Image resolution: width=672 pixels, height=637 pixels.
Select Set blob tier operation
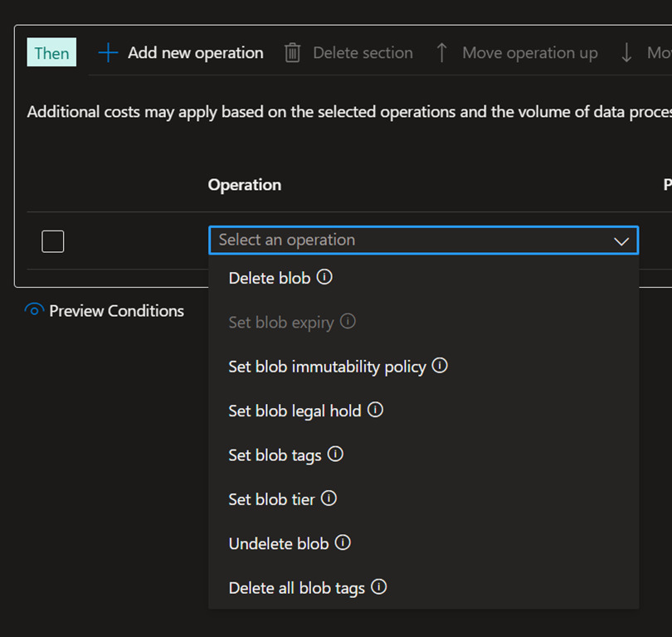(271, 499)
